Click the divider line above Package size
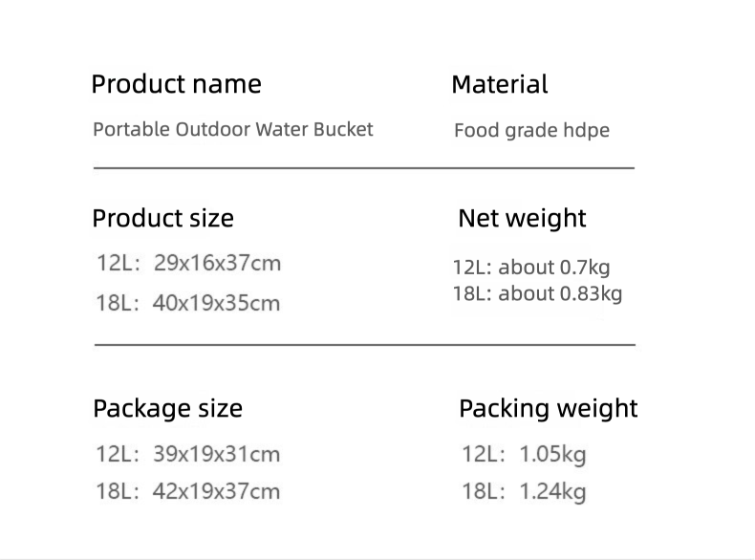This screenshot has width=755, height=560. (363, 344)
